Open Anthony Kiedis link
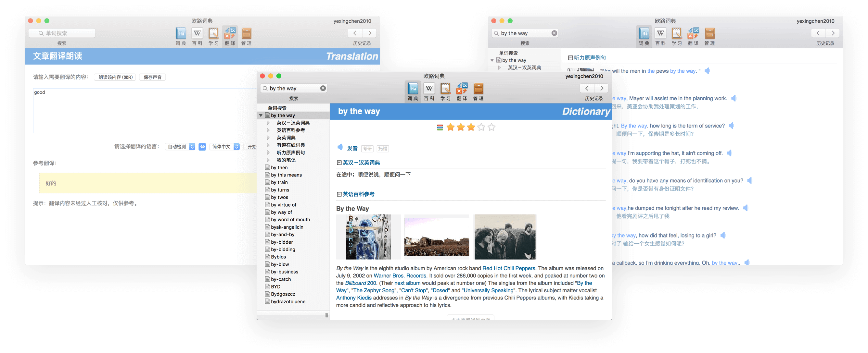 pyautogui.click(x=354, y=298)
